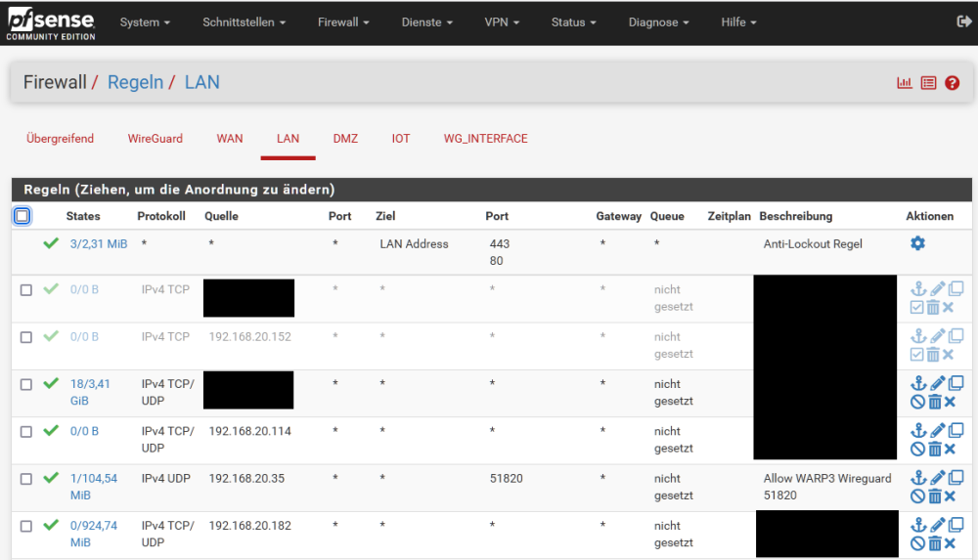Switch to the WG_INTERFACE tab

point(485,139)
